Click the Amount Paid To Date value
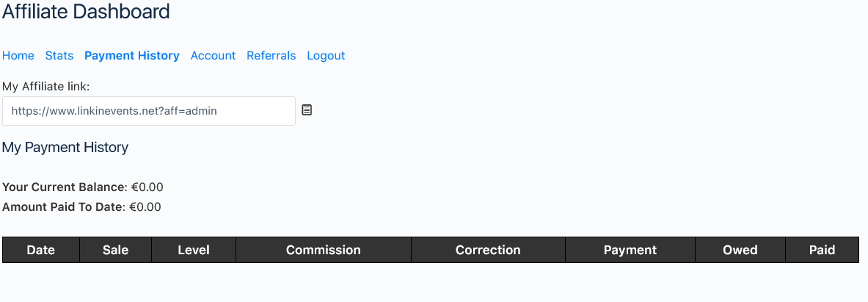868x302 pixels. 145,207
